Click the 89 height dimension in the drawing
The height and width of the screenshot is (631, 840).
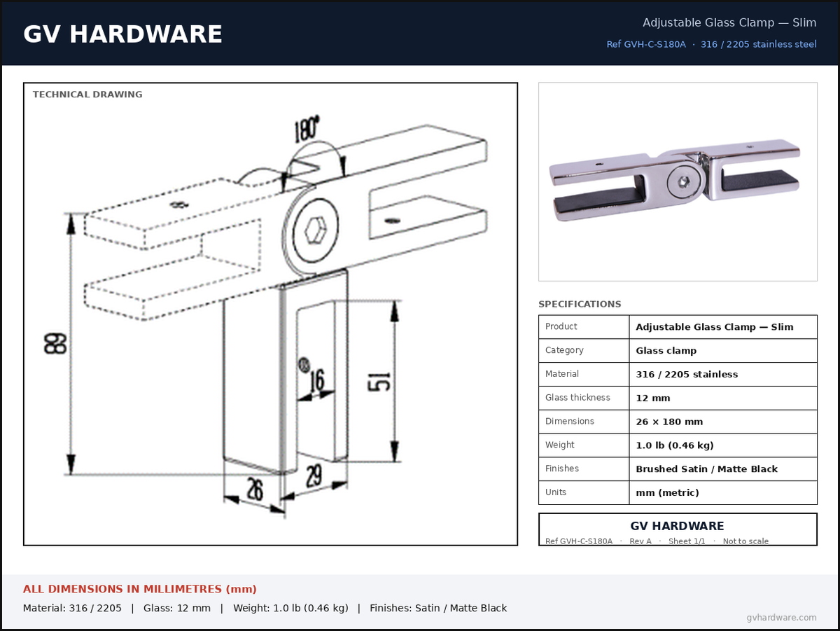pyautogui.click(x=57, y=343)
